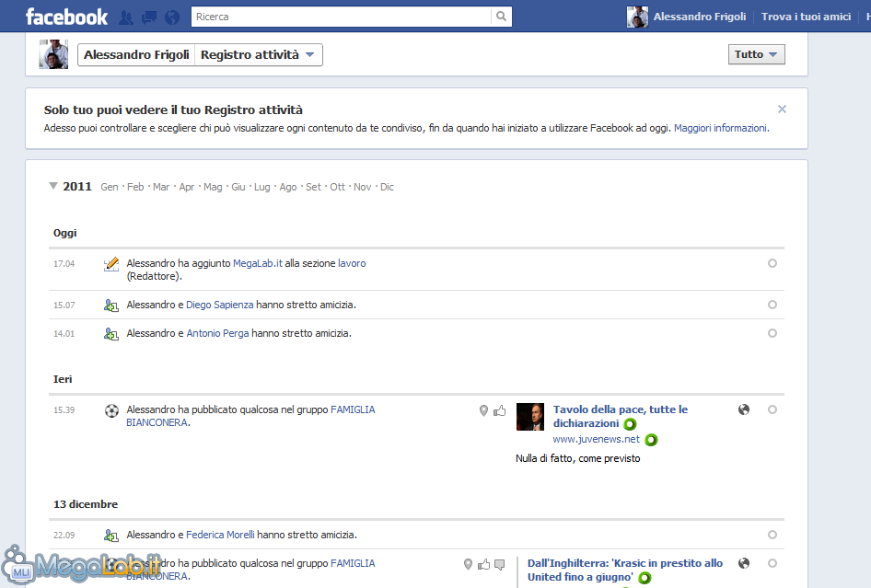
Task: Click the green rating ring after 'United fino a giugno'
Action: 645,578
